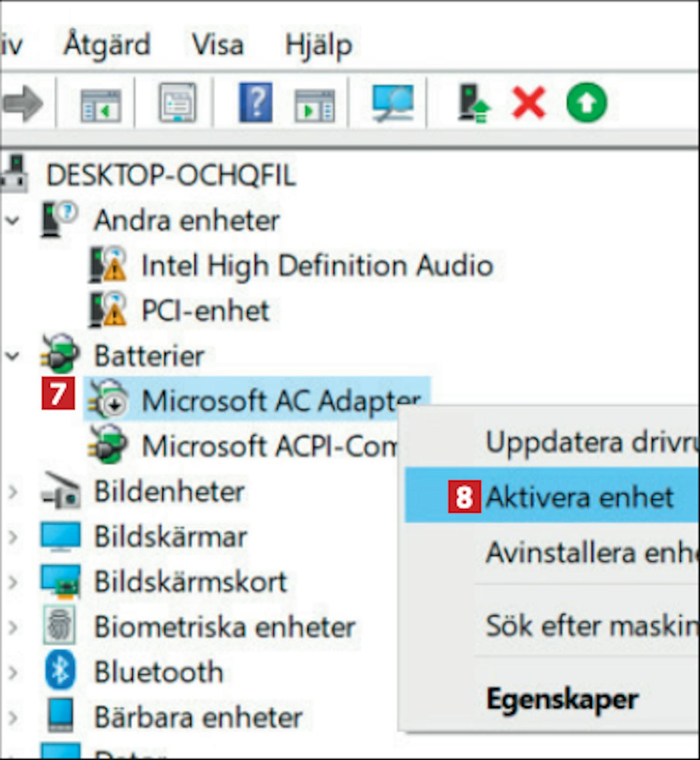Select the Microsoft ACPI-Com device row
700x760 pixels.
[x=270, y=446]
